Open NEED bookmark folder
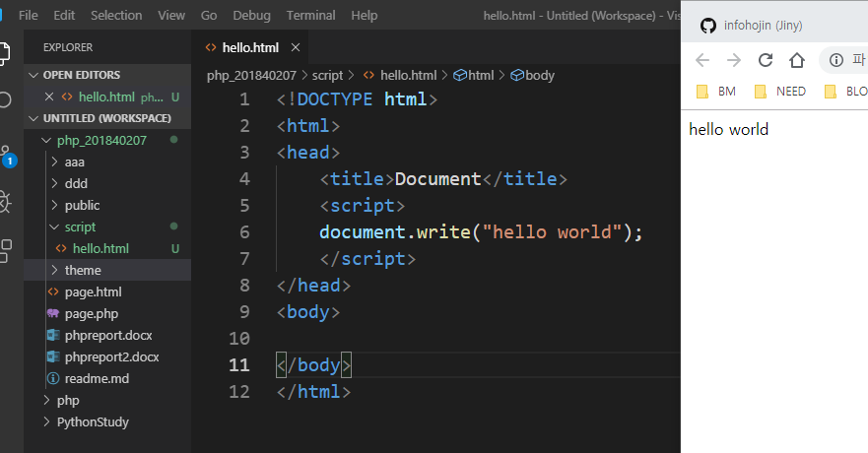Screen dimensions: 868x453 780,92
